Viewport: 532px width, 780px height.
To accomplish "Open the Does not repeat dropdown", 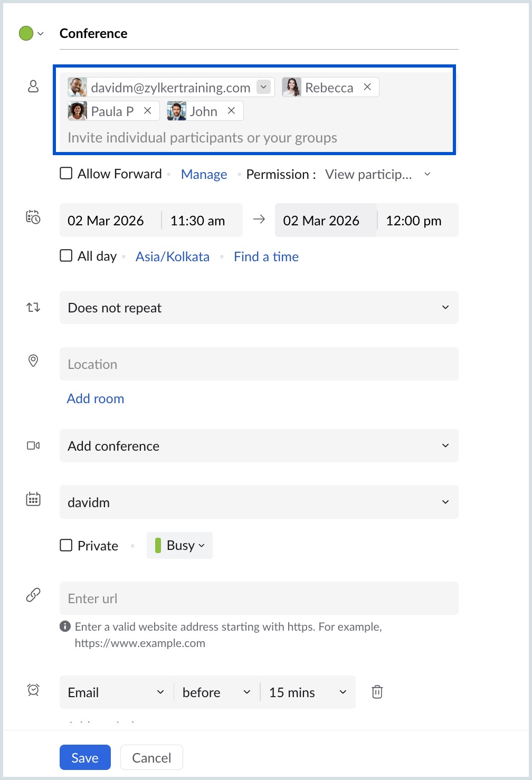I will coord(446,307).
